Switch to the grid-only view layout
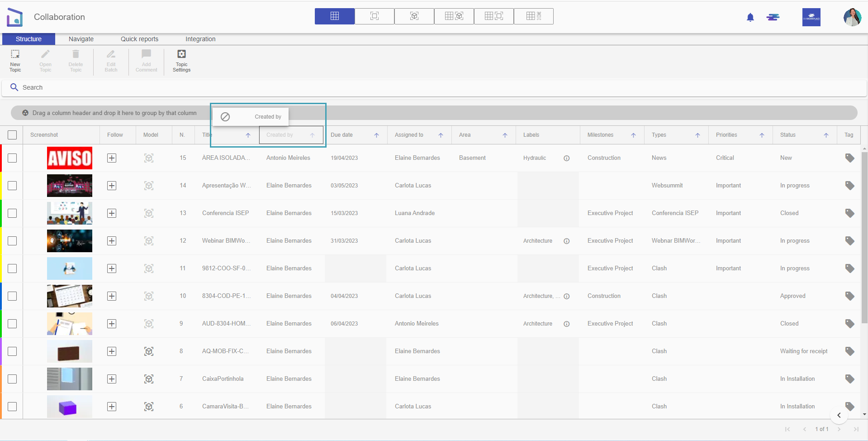 click(x=334, y=16)
